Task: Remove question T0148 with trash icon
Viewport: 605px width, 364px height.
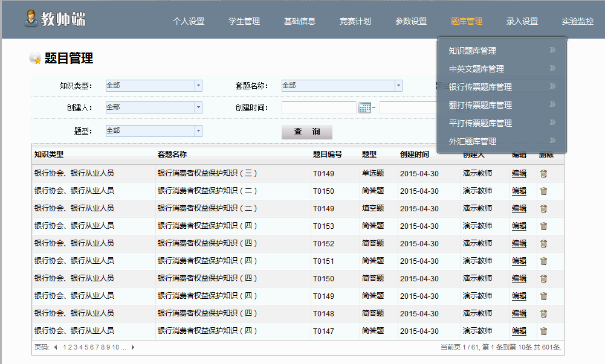Action: [x=543, y=313]
